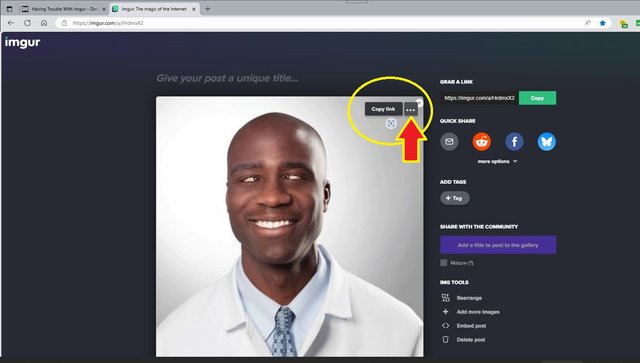Open the yellow extension icon with green badge
The image size is (640, 363).
[x=624, y=24]
